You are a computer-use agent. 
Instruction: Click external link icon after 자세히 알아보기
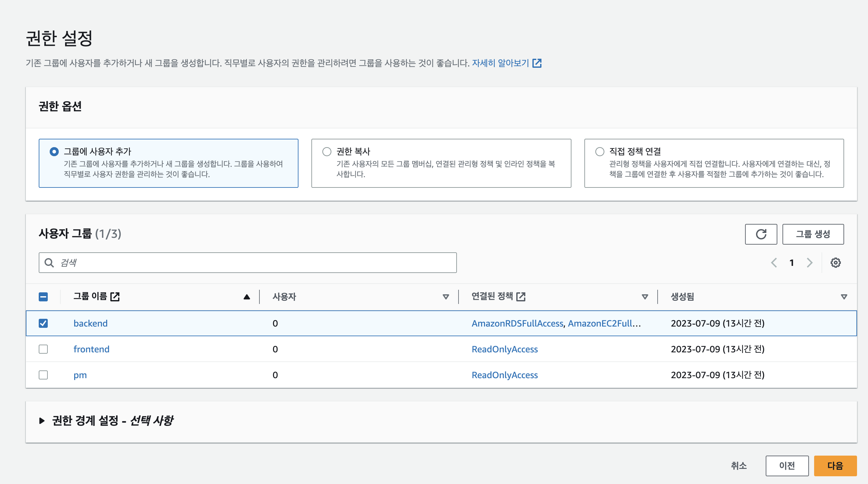tap(537, 63)
